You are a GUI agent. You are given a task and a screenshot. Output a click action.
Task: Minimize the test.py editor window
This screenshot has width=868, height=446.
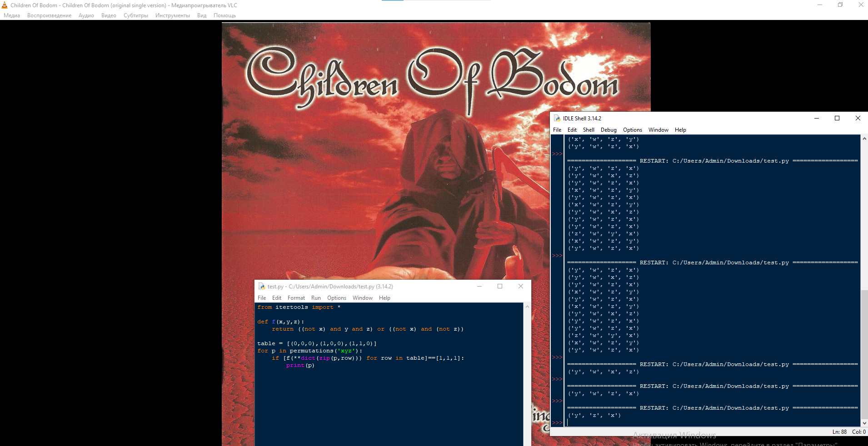pyautogui.click(x=479, y=286)
